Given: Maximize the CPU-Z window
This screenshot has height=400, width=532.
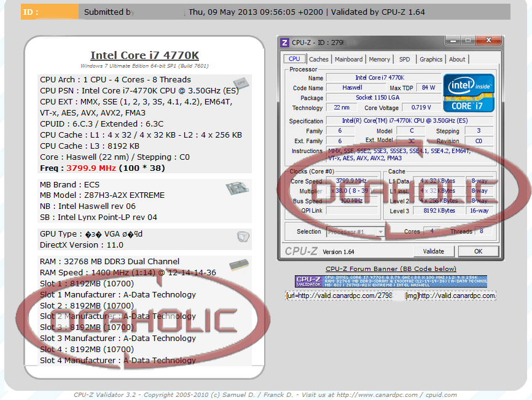Looking at the screenshot, I should point(468,41).
